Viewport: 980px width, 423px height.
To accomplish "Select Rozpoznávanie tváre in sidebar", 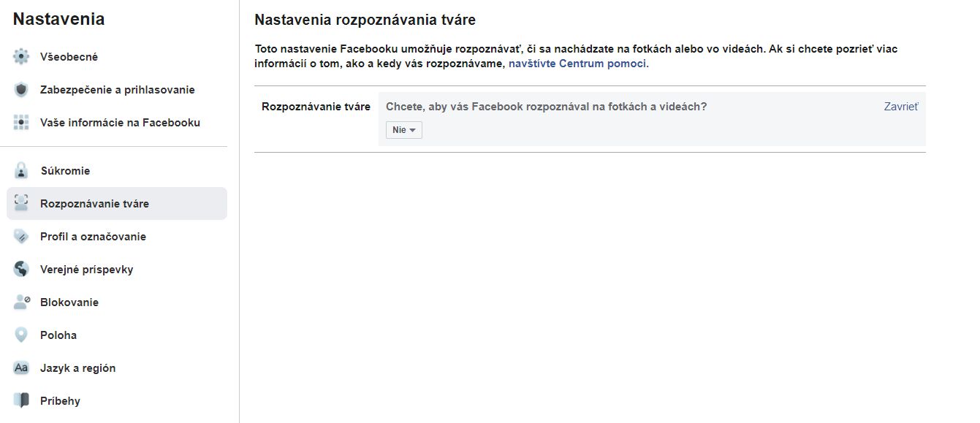I will pyautogui.click(x=117, y=204).
